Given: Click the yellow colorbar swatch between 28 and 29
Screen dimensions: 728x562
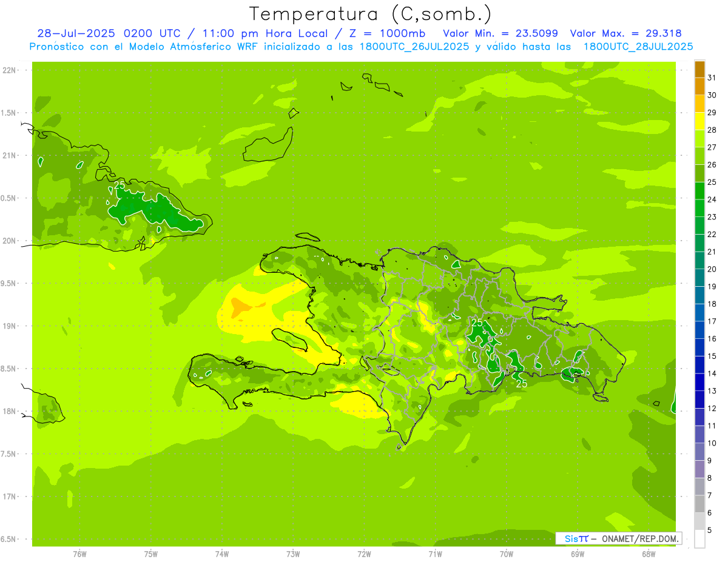Looking at the screenshot, I should [699, 121].
